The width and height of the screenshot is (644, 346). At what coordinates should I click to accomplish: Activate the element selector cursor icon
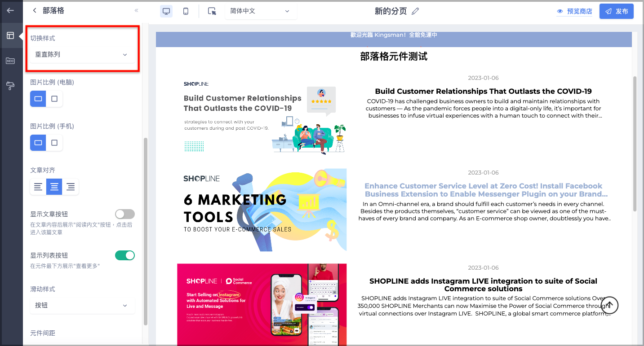[x=212, y=11]
